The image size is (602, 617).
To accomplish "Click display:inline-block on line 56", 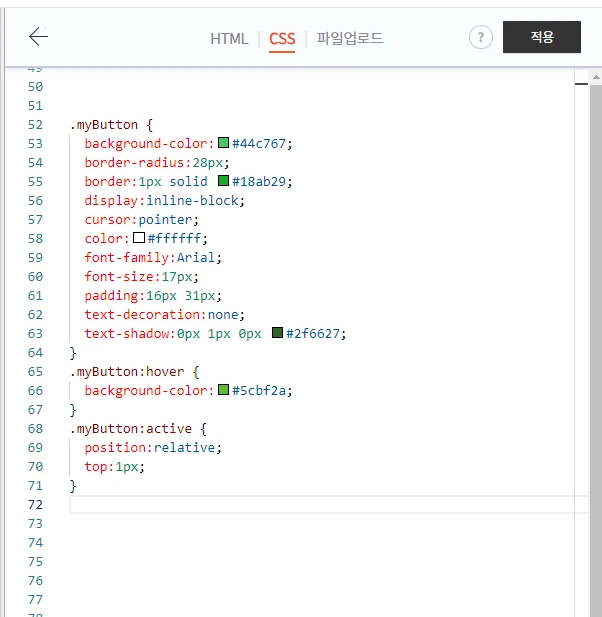I will tap(164, 201).
